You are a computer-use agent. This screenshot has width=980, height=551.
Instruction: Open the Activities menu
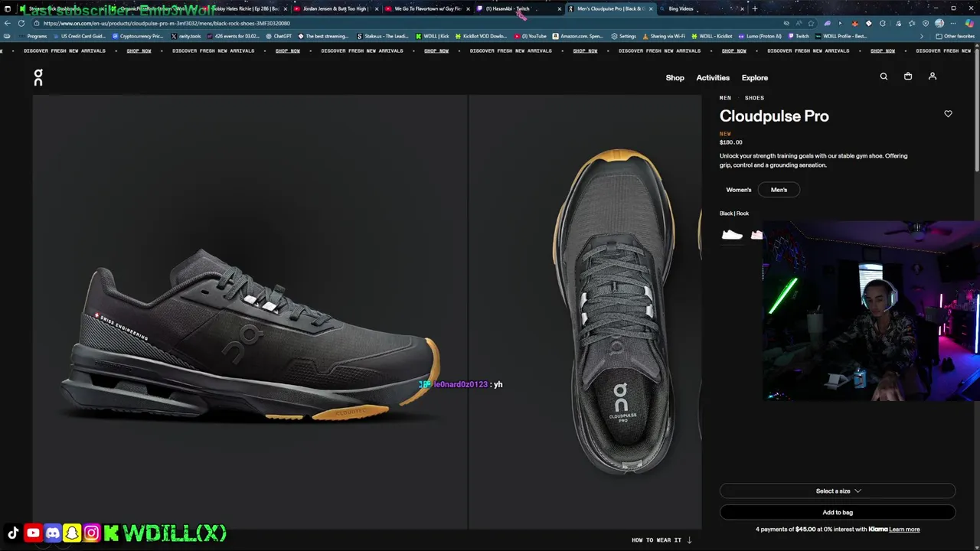[713, 77]
